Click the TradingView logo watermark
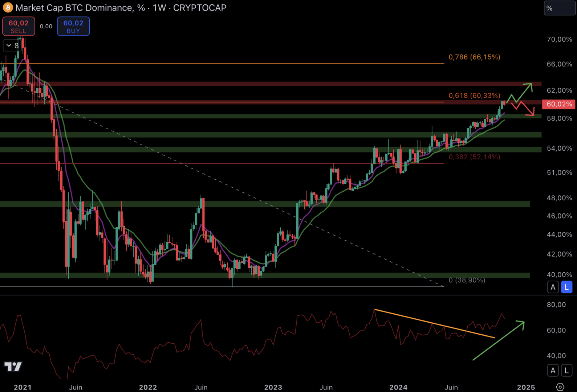This screenshot has width=577, height=392. click(x=13, y=367)
